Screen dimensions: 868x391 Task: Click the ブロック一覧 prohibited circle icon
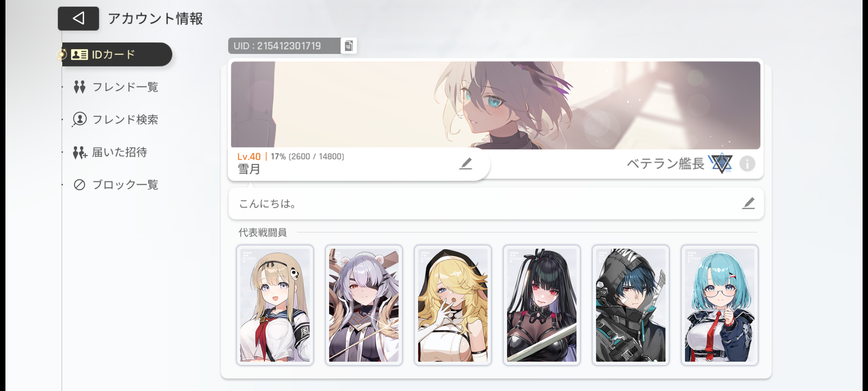[x=80, y=185]
